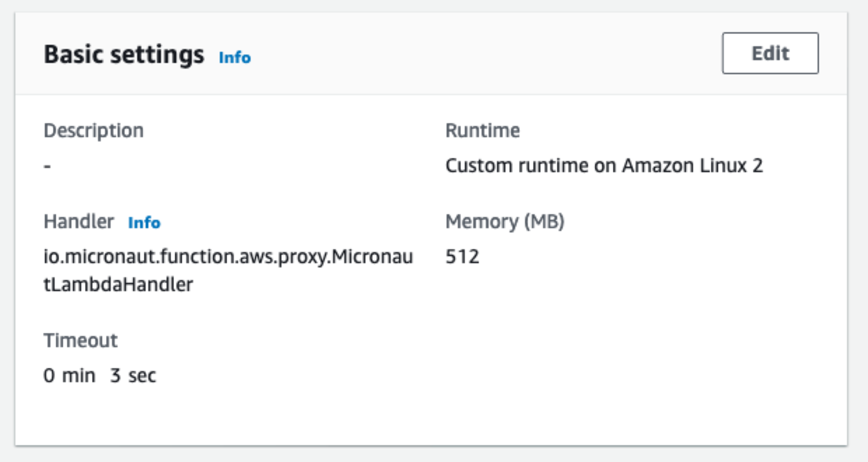Click the Description label
This screenshot has height=462, width=868.
tap(93, 131)
